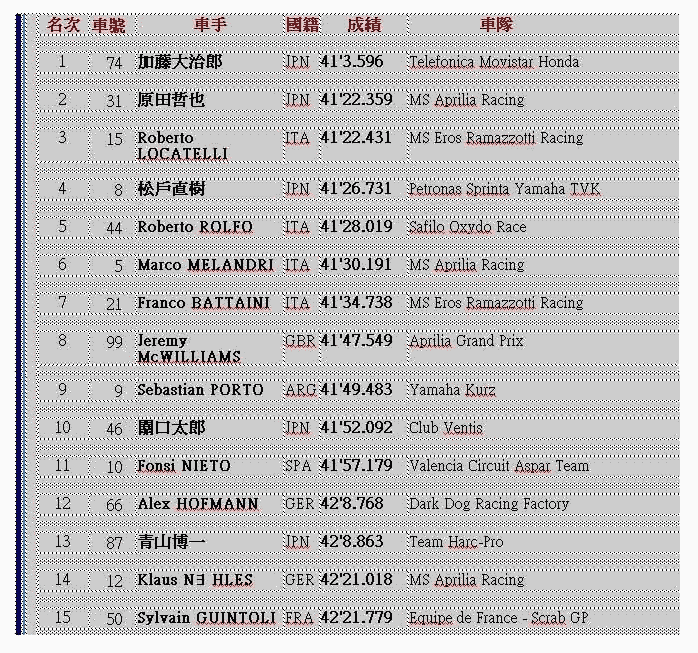Image resolution: width=698 pixels, height=653 pixels.
Task: Click the 名次 column header
Action: coord(63,25)
